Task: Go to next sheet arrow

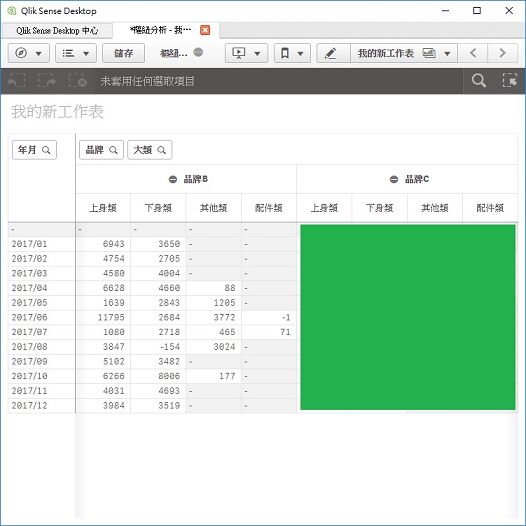Action: click(x=502, y=53)
